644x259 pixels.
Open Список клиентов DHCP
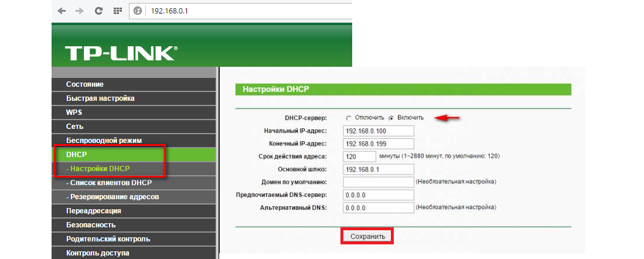108,183
